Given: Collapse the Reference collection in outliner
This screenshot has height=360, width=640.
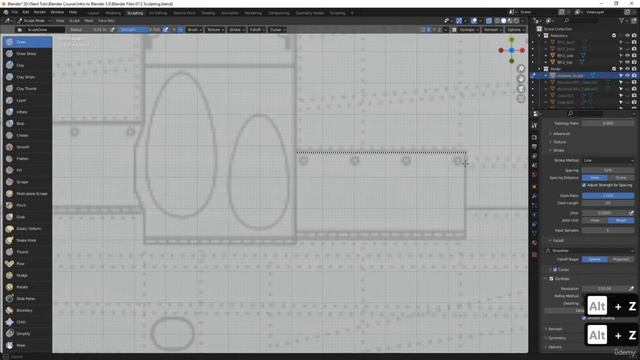Looking at the screenshot, I should pos(540,36).
